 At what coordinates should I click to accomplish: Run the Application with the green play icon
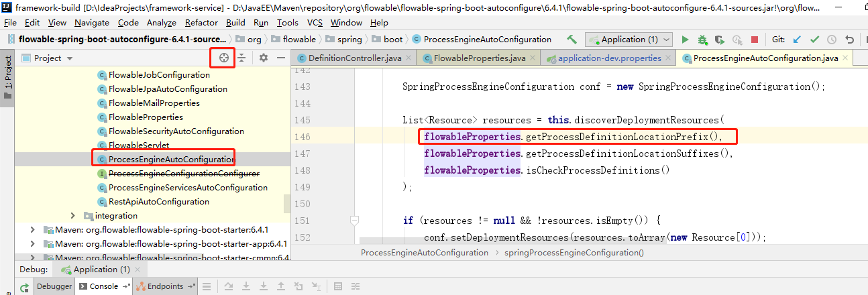685,40
